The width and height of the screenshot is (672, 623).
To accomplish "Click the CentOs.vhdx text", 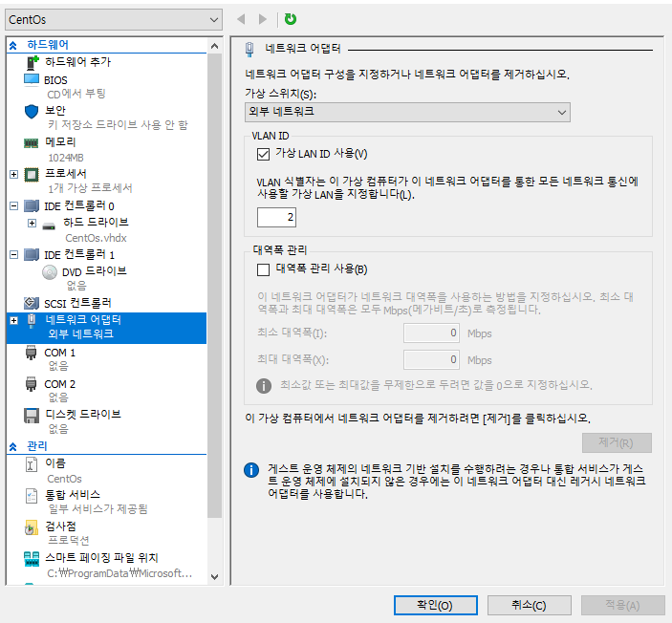I will 96,238.
